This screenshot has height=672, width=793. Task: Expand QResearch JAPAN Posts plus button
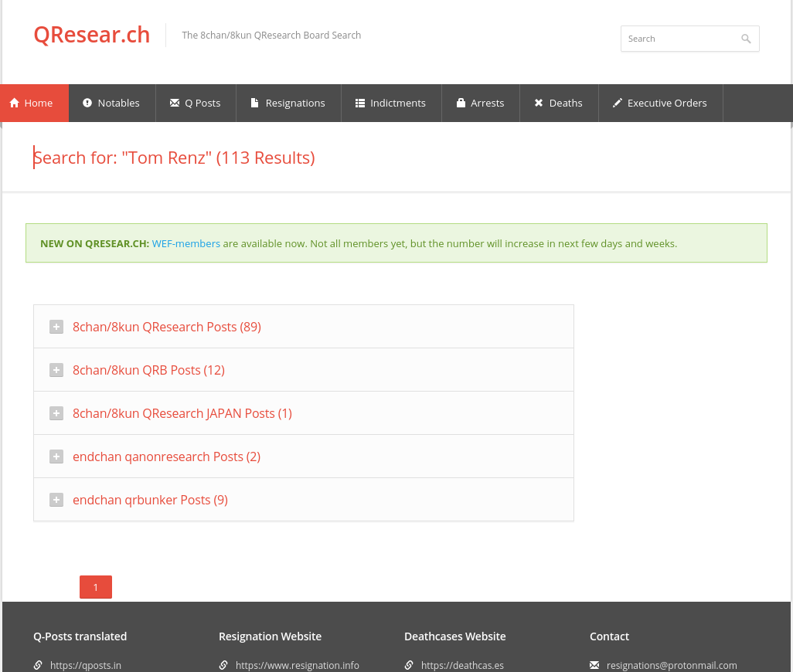[x=56, y=413]
